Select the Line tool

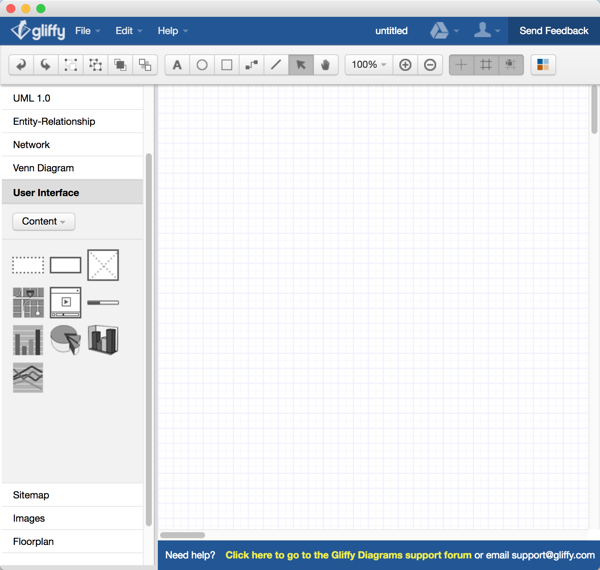[x=276, y=65]
